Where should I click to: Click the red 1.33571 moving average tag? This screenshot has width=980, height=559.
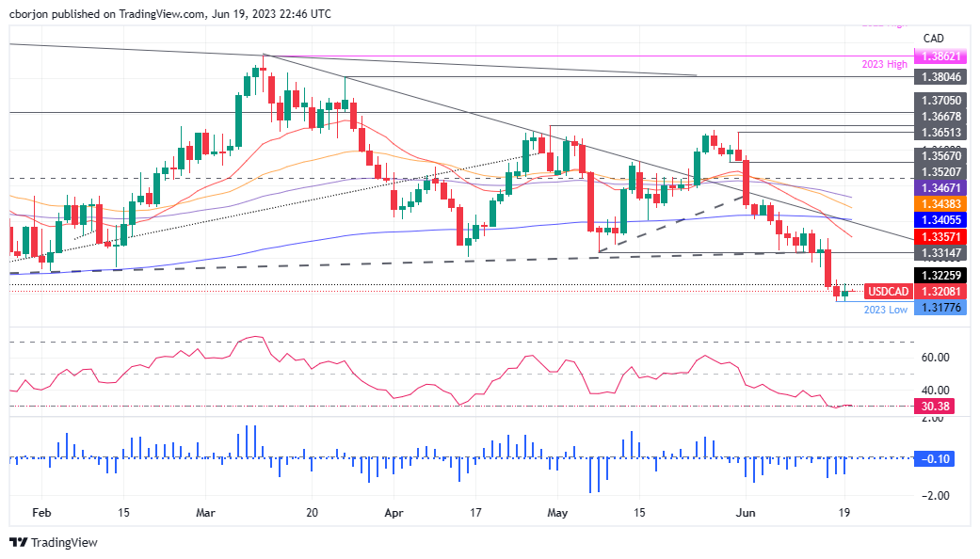click(940, 234)
